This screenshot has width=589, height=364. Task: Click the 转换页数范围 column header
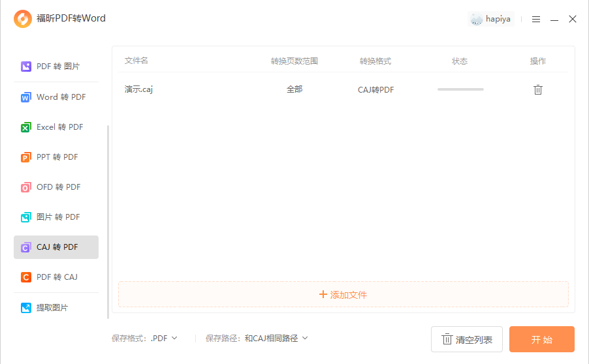[294, 61]
